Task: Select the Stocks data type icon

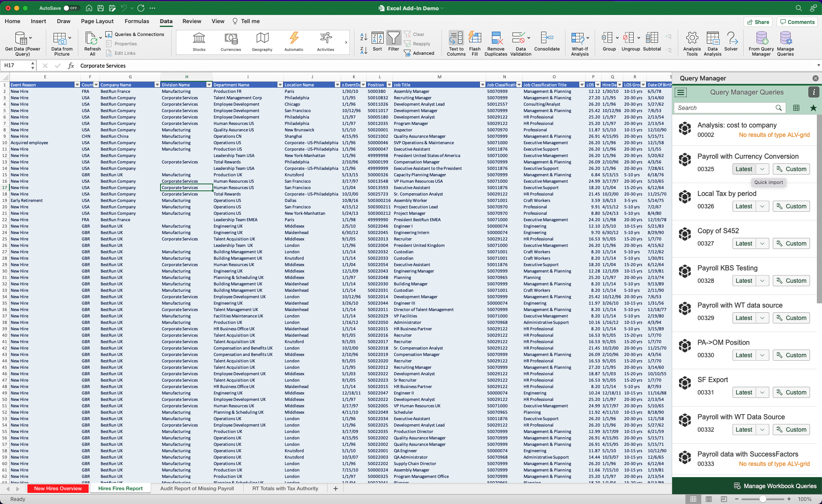Action: click(199, 42)
